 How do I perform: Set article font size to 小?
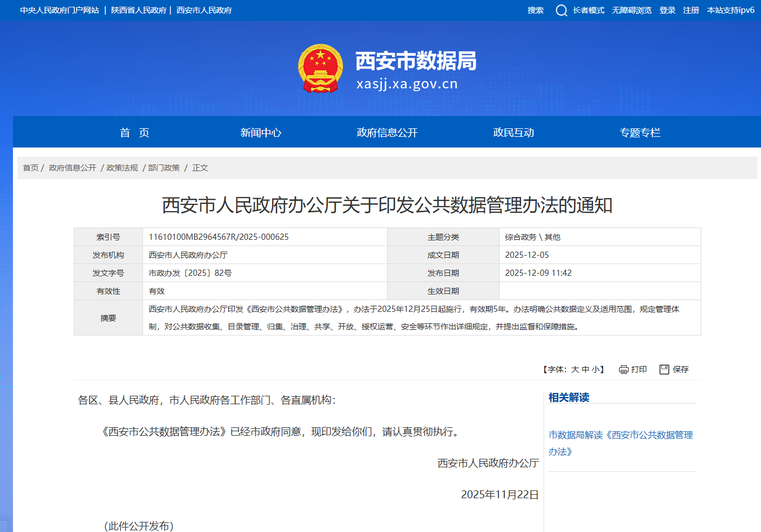(x=595, y=369)
